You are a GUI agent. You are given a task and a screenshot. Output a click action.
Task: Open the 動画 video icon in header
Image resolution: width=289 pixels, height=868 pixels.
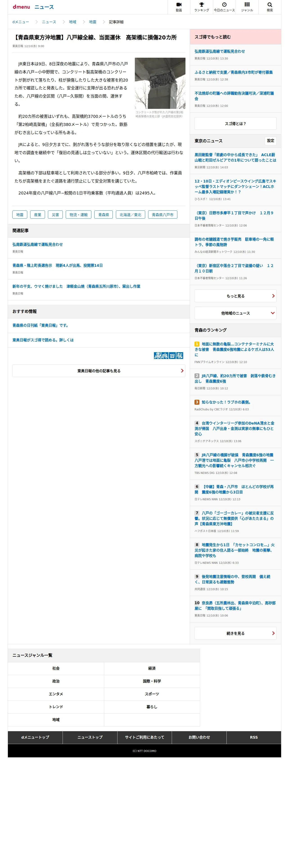[179, 7]
